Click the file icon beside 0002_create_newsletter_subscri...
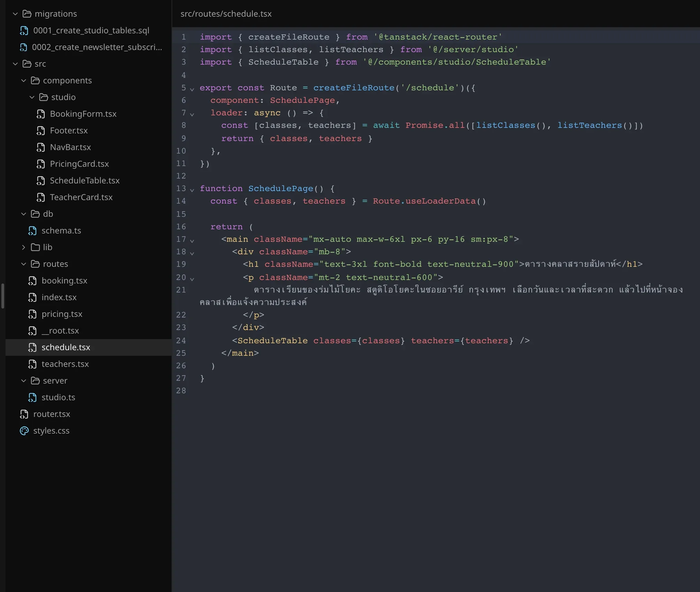This screenshot has height=592, width=700. [x=23, y=47]
